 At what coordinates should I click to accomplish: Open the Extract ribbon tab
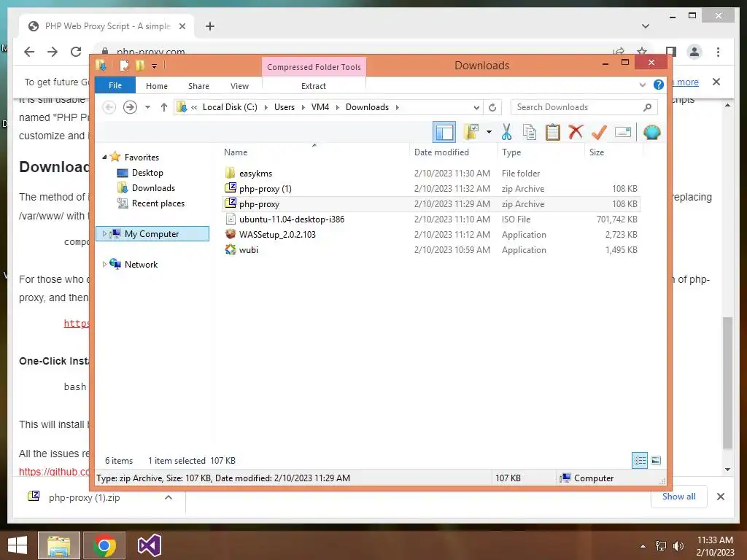[x=314, y=86]
